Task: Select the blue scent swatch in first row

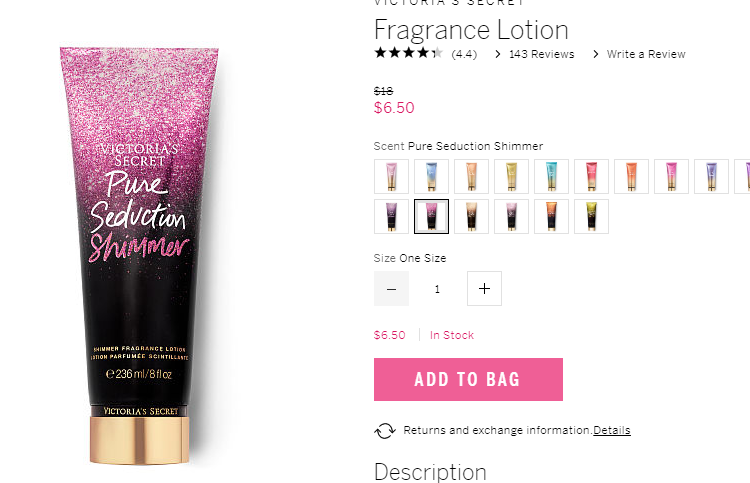Action: pyautogui.click(x=431, y=176)
